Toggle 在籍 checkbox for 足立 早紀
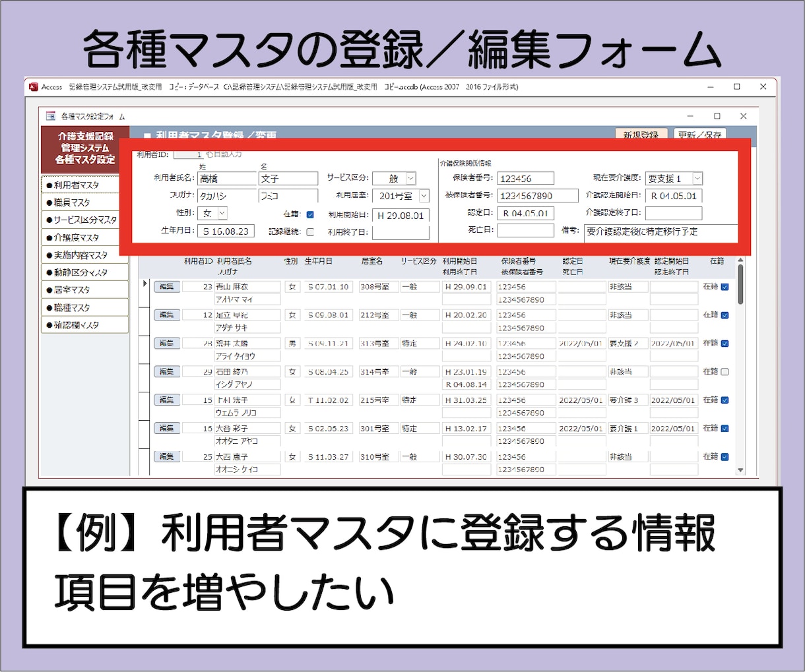 click(x=724, y=315)
